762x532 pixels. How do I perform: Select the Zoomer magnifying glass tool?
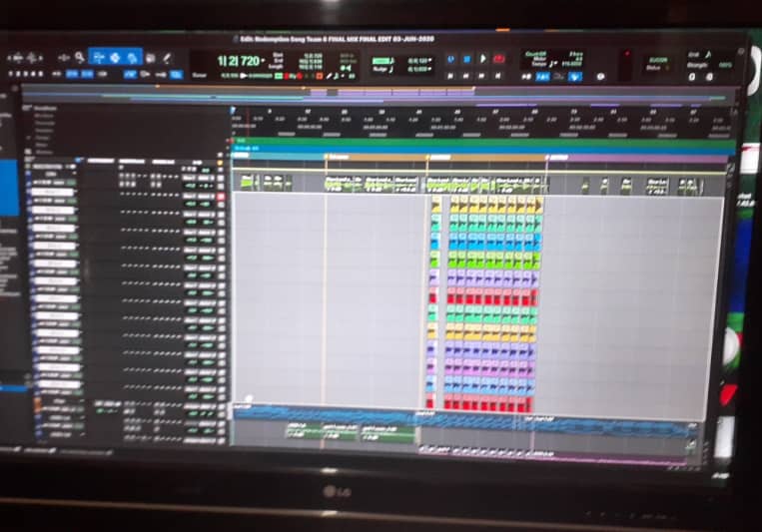(80, 58)
